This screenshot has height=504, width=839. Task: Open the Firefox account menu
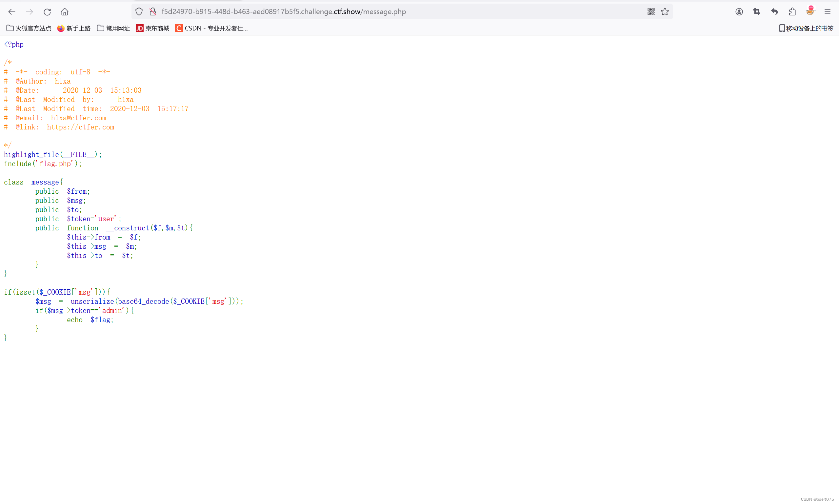tap(739, 12)
